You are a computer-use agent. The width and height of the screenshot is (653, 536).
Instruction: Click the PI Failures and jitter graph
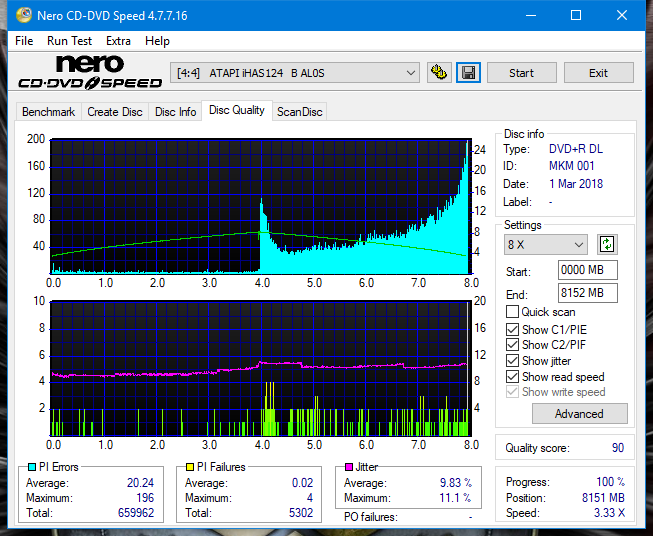pos(261,368)
